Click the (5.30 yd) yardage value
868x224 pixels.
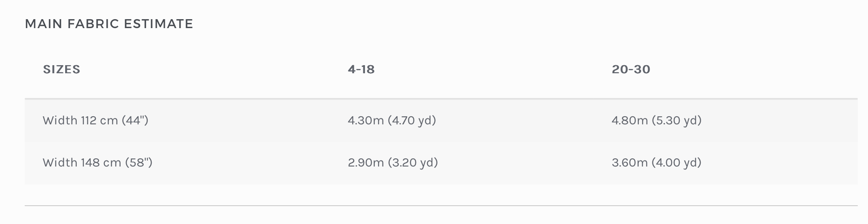(x=677, y=121)
